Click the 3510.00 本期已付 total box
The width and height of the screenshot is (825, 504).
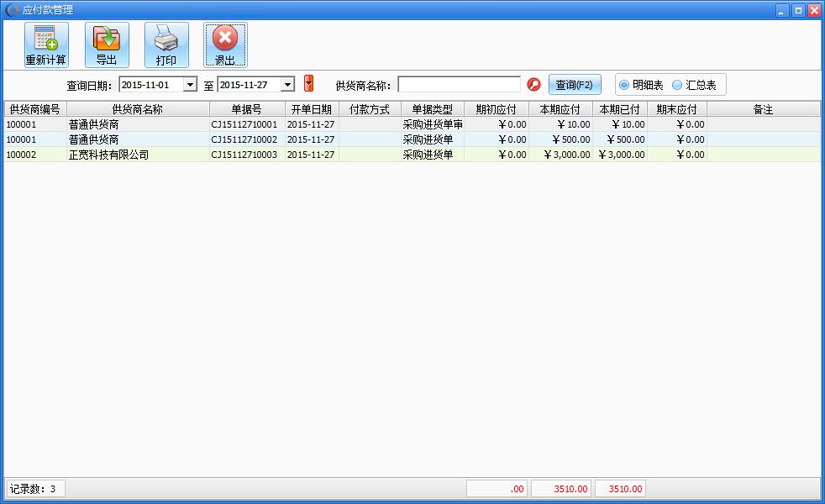tap(619, 489)
